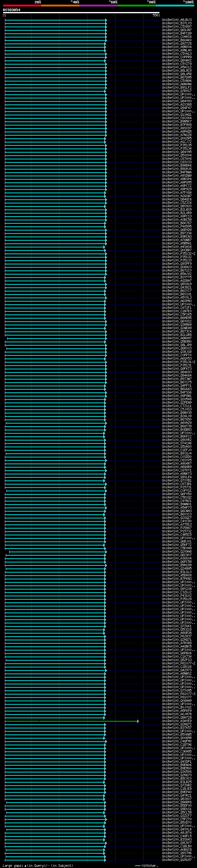Select the label UniRef100_C0HHI6
Viewport: 197px width, 868px height.
(177, 37)
